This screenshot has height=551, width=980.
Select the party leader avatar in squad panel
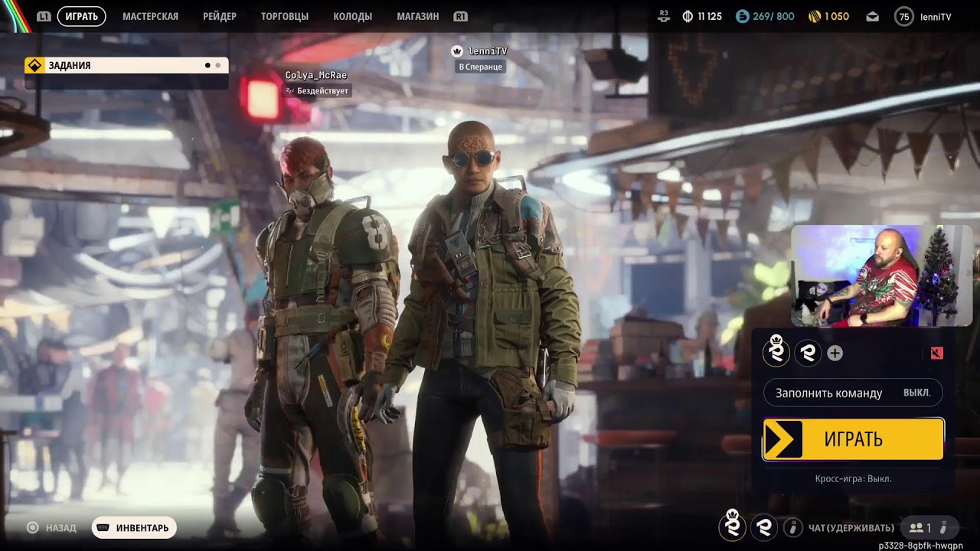776,353
